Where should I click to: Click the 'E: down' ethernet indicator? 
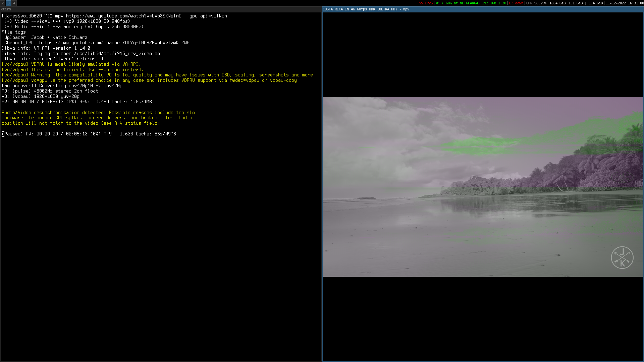click(516, 3)
